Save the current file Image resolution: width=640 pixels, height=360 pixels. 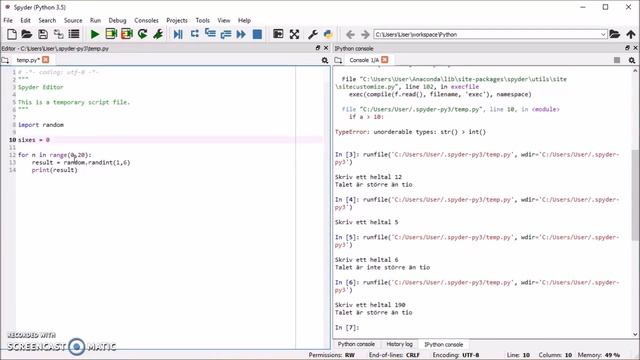pyautogui.click(x=42, y=34)
